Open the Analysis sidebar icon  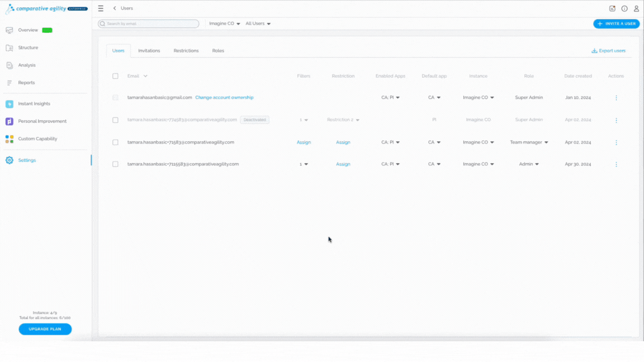pos(10,65)
